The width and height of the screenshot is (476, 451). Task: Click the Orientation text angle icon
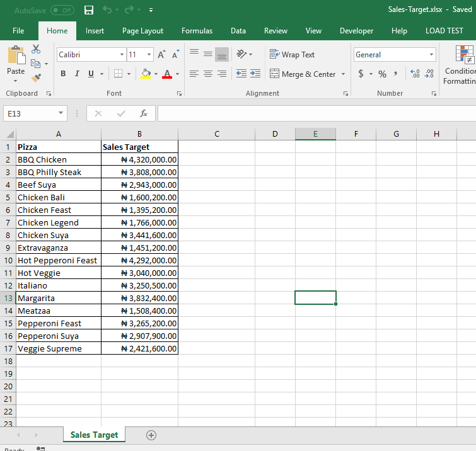tap(241, 54)
